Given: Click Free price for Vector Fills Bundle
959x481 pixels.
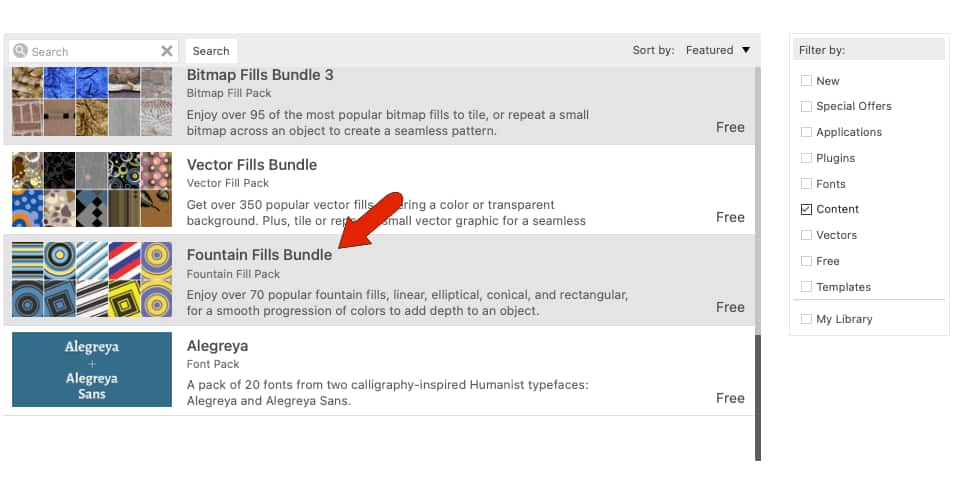Looking at the screenshot, I should tap(730, 217).
